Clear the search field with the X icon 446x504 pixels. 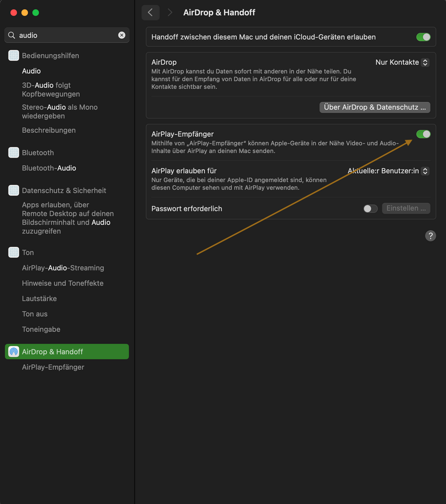point(122,35)
